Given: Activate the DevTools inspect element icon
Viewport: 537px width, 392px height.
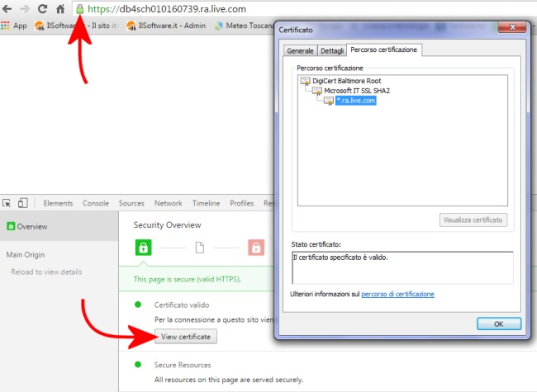Looking at the screenshot, I should tap(7, 203).
